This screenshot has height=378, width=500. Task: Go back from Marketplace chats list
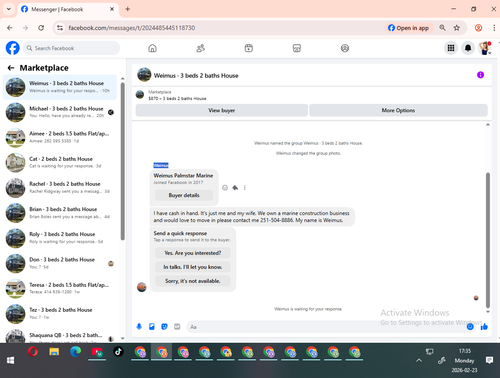point(11,68)
